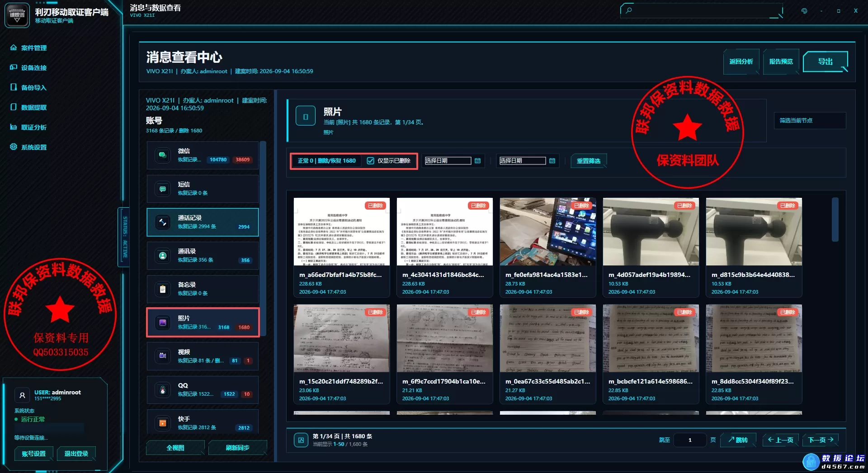
Task: Click 刷新同步 refresh sync button
Action: click(237, 448)
